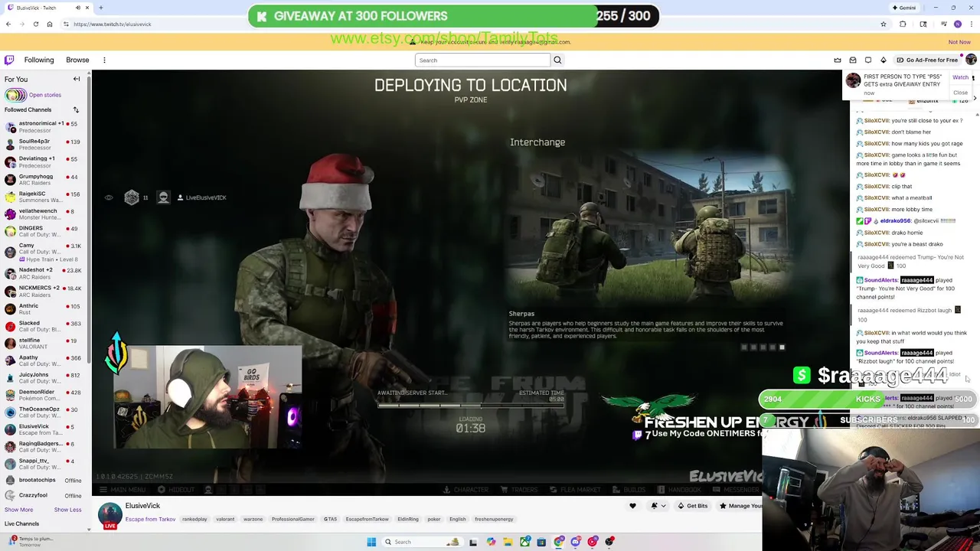Click the Get Bits button
The width and height of the screenshot is (980, 551).
pos(693,506)
